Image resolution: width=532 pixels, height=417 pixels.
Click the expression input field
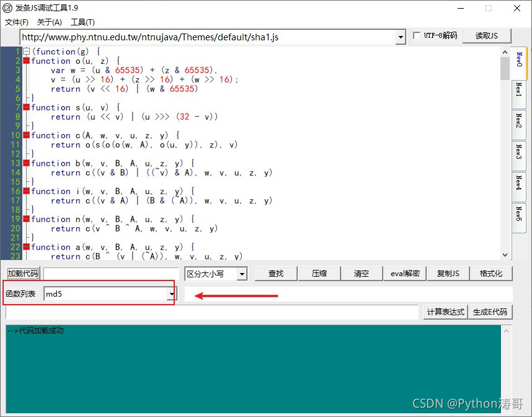pyautogui.click(x=212, y=312)
